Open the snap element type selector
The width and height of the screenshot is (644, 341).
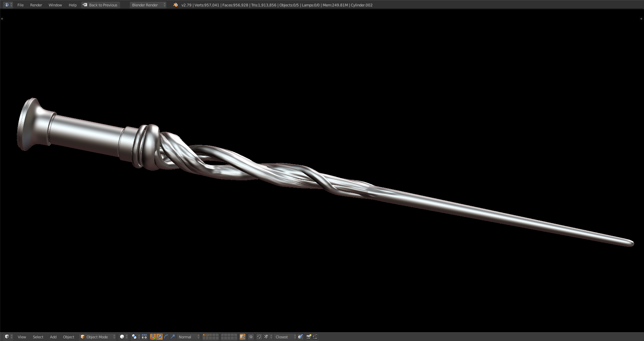pyautogui.click(x=268, y=337)
